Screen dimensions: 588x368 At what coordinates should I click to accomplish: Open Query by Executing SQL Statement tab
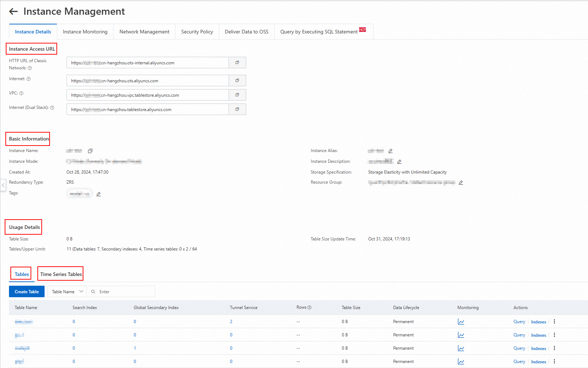(323, 32)
